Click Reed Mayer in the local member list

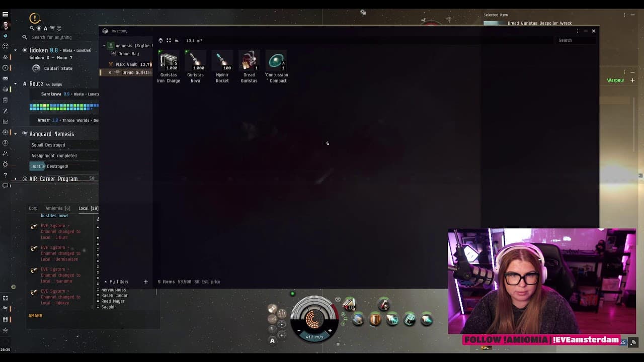click(113, 301)
